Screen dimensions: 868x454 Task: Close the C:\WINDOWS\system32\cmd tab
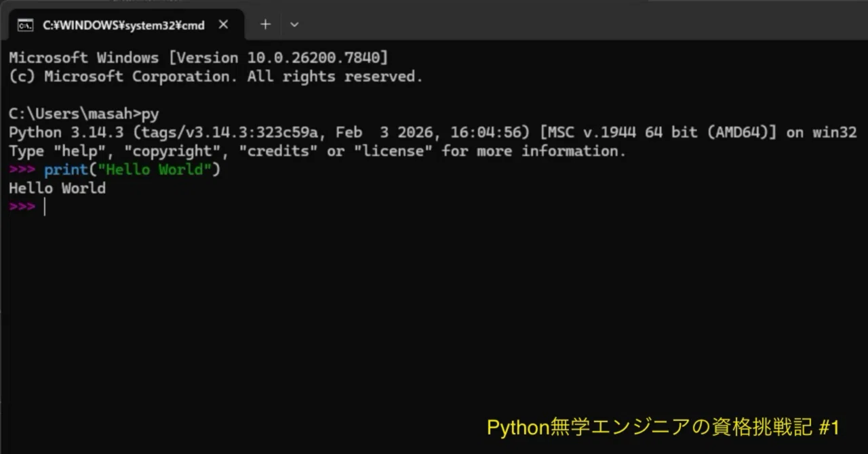click(223, 25)
